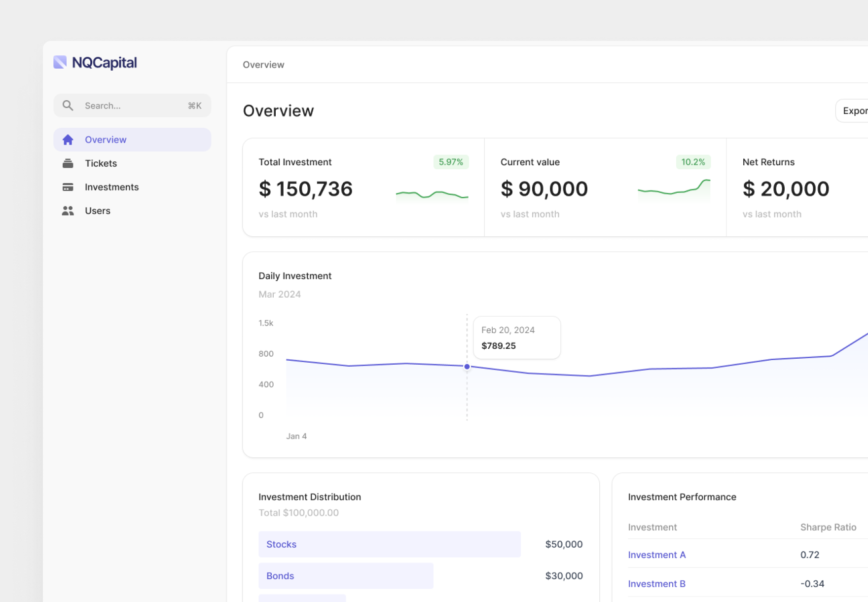Viewport: 868px width, 602px height.
Task: Click the Tickets icon in sidebar
Action: click(x=68, y=163)
